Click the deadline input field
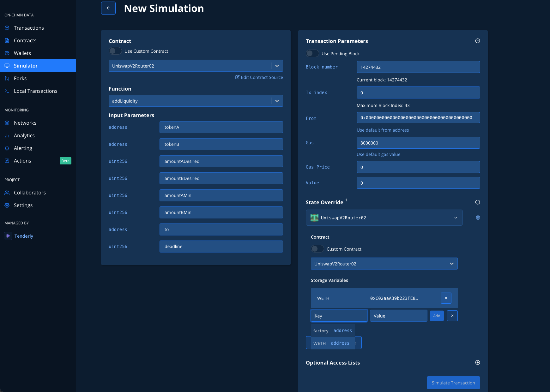Viewport: 550px width, 392px height. pos(221,246)
